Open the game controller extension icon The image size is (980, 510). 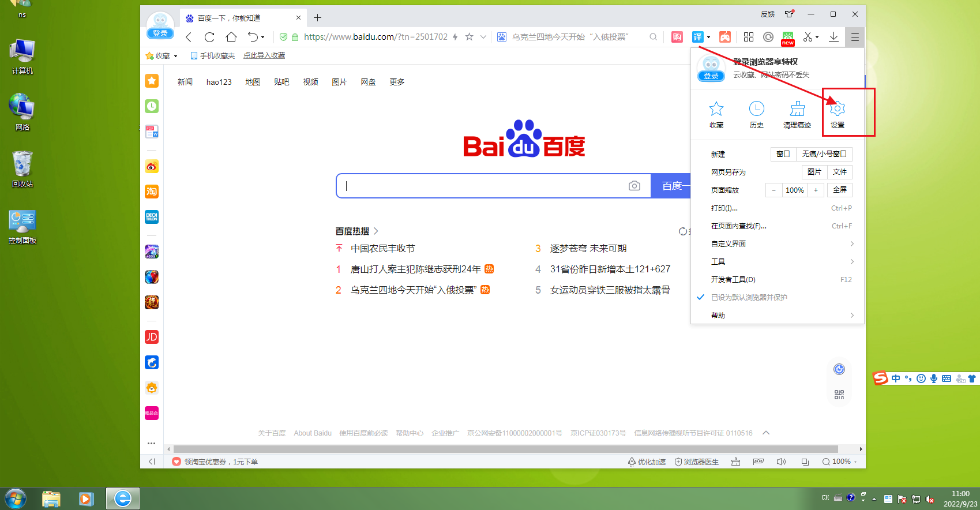(725, 37)
